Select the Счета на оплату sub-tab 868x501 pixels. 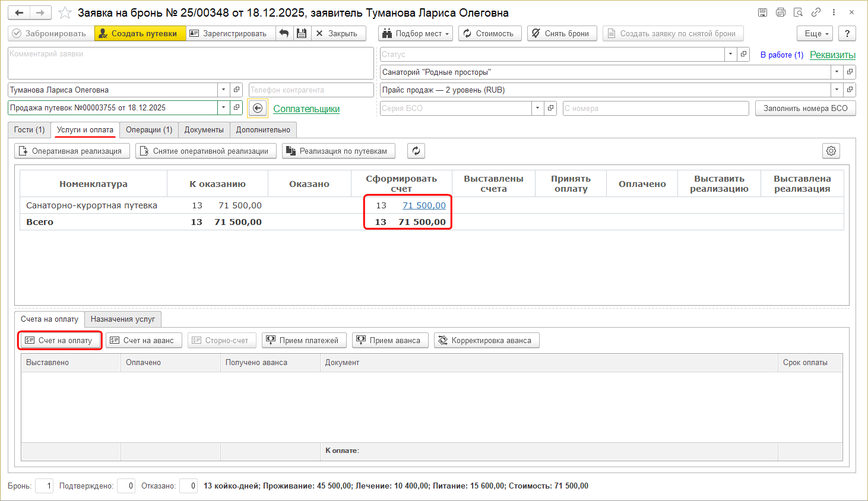49,319
